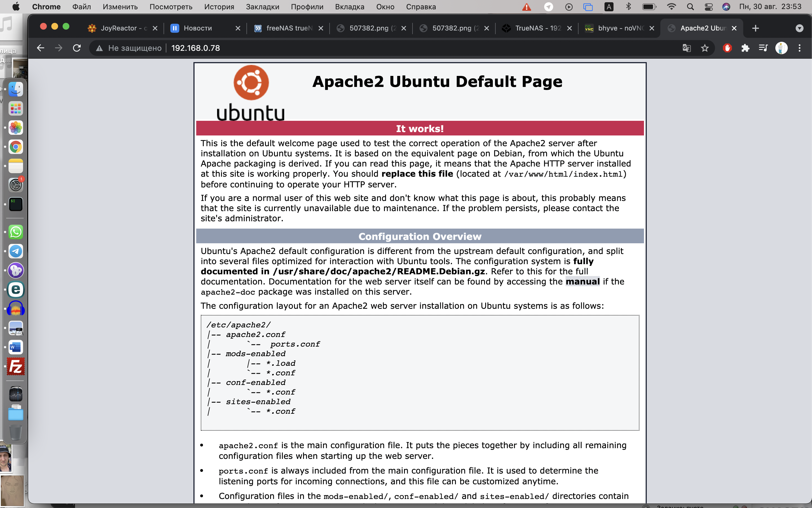Open the Chrome profile avatar
The height and width of the screenshot is (508, 812).
(782, 48)
